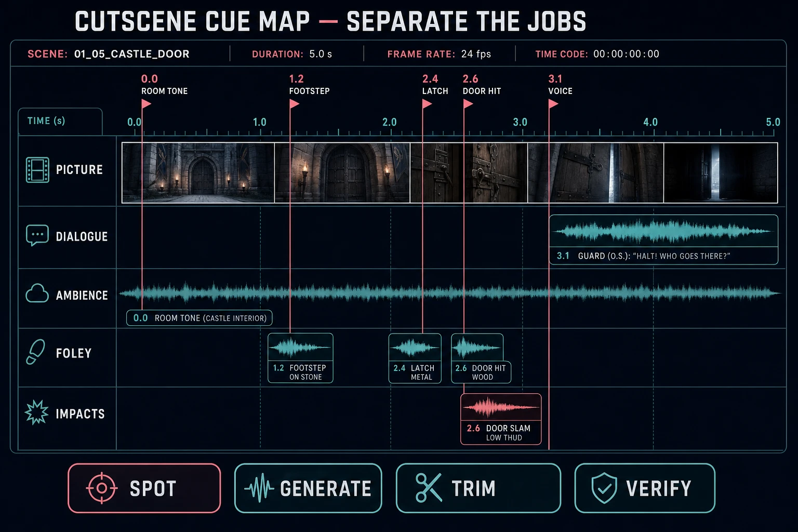Click the Generate button label
The height and width of the screenshot is (532, 798).
(326, 489)
